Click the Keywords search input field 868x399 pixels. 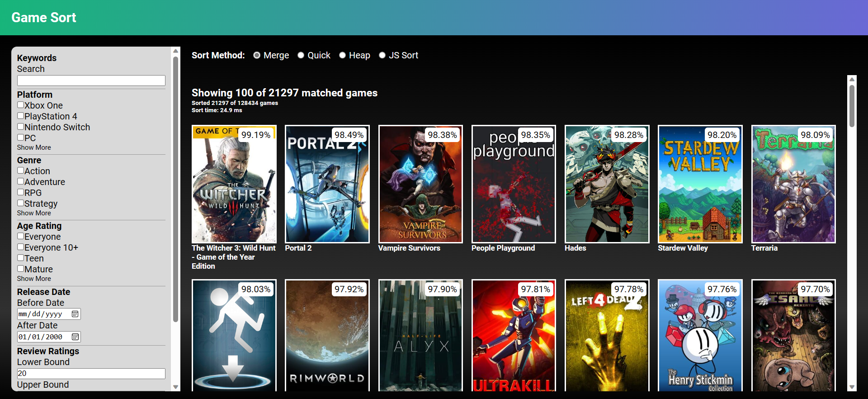point(91,81)
